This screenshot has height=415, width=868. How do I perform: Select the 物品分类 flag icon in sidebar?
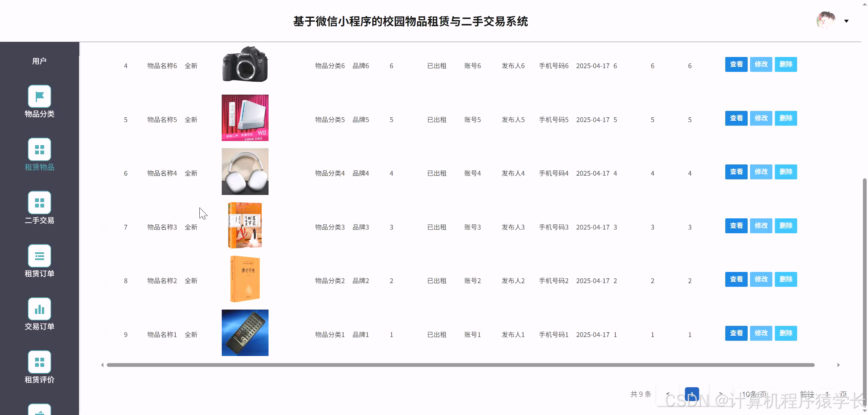point(39,96)
